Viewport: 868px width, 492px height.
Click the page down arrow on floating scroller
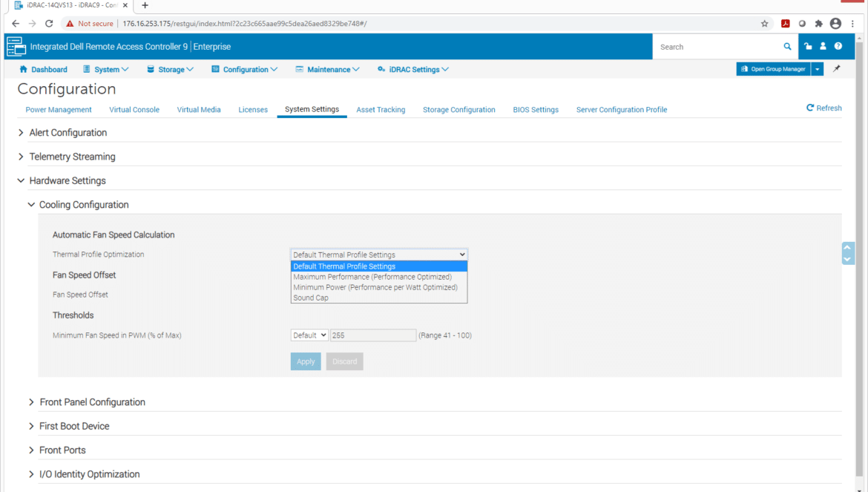coord(847,259)
